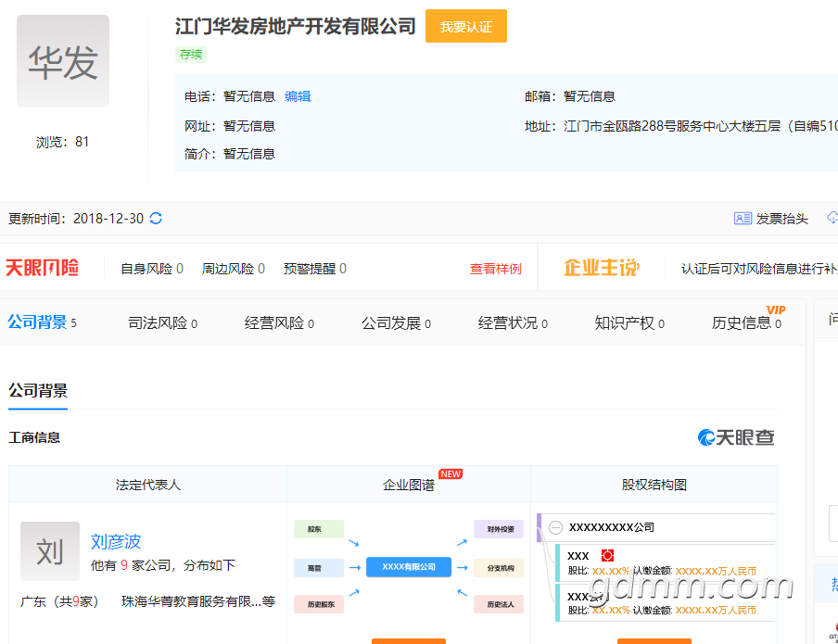This screenshot has height=644, width=838.
Task: Click the 存续 status tag
Action: (191, 55)
